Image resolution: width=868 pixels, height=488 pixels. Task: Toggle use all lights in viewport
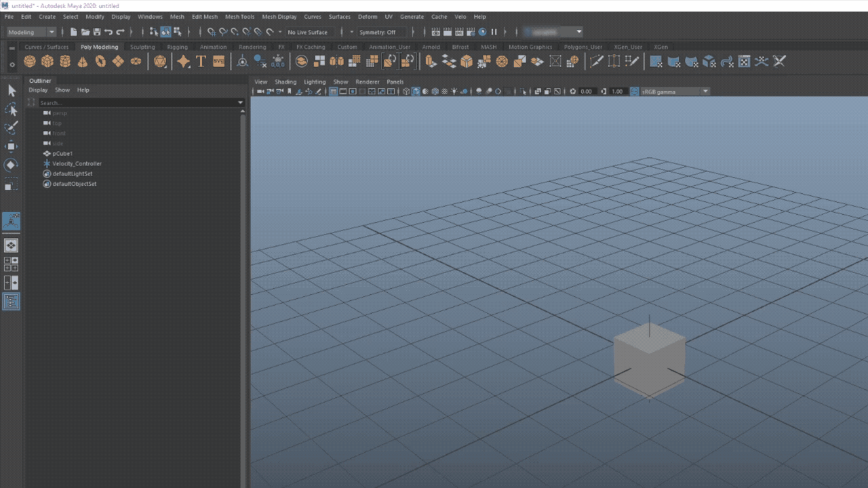pos(454,91)
